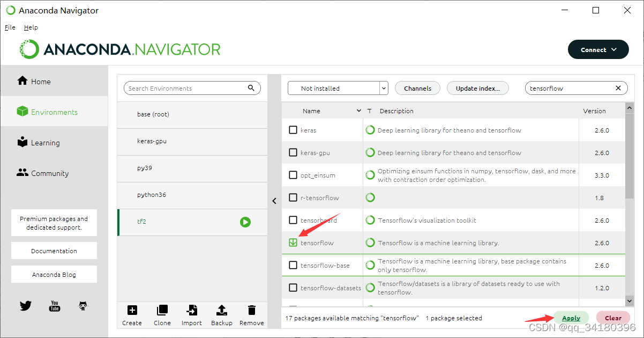This screenshot has height=338, width=644.
Task: Open the Documentation link button
Action: [54, 251]
